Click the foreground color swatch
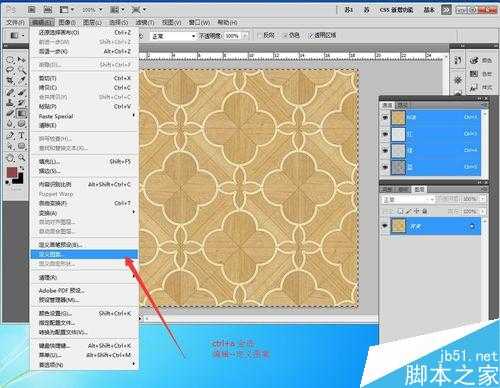 12,173
